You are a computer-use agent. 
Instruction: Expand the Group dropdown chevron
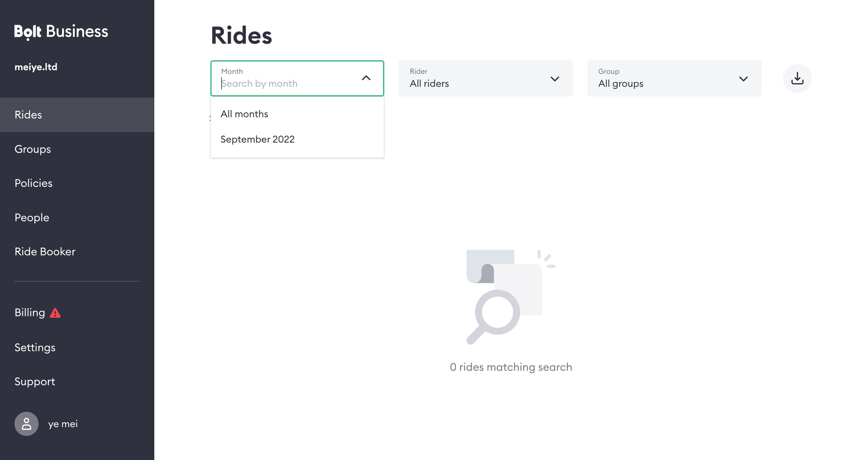pos(743,79)
